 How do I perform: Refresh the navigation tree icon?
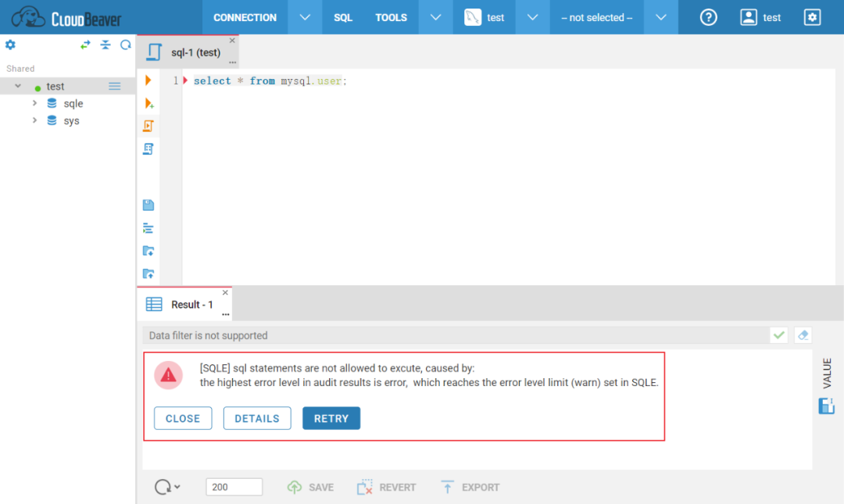[x=125, y=45]
